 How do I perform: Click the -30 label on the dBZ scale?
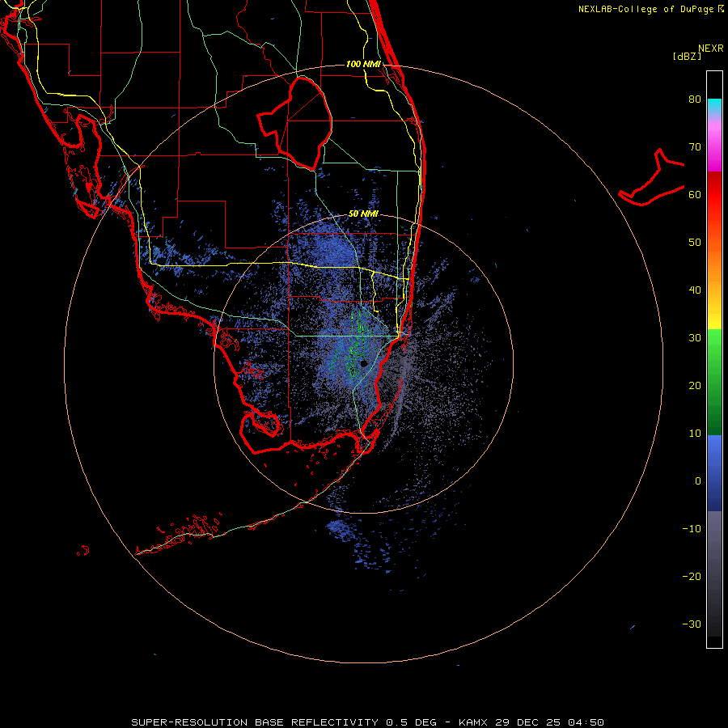pos(692,624)
